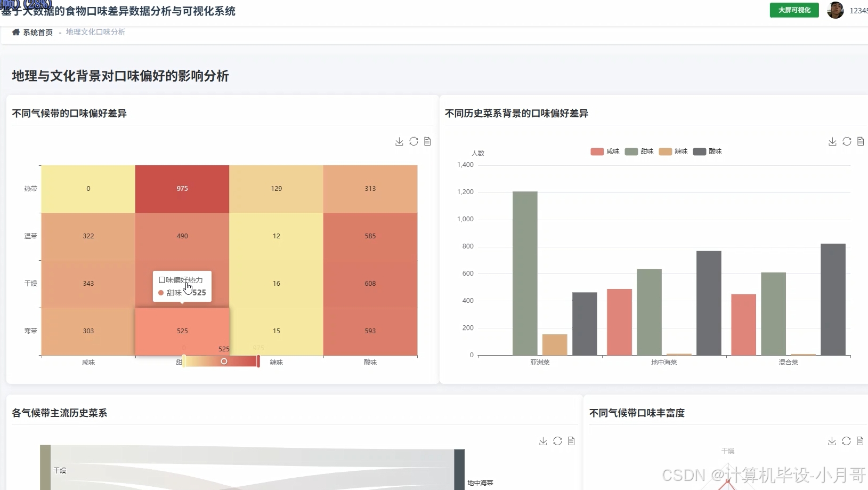Select heatmap cell 303 for 寒带 咸味
868x490 pixels.
pyautogui.click(x=88, y=331)
